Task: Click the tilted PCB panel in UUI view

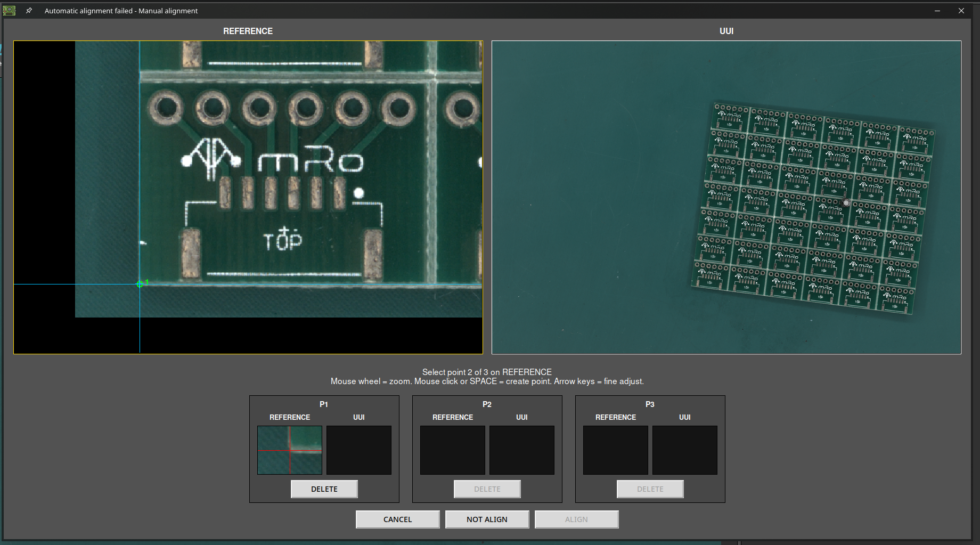Action: 813,208
